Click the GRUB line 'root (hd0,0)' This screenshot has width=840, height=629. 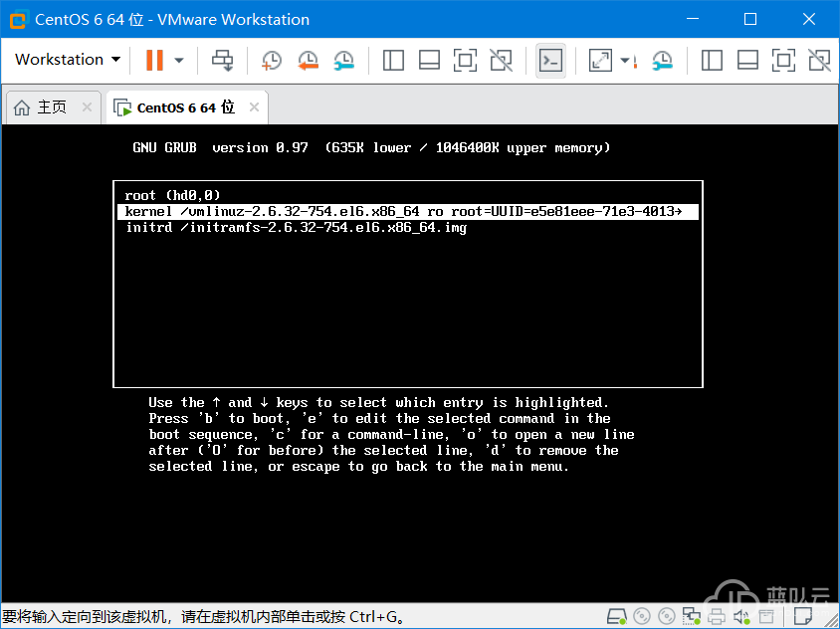[x=172, y=195]
